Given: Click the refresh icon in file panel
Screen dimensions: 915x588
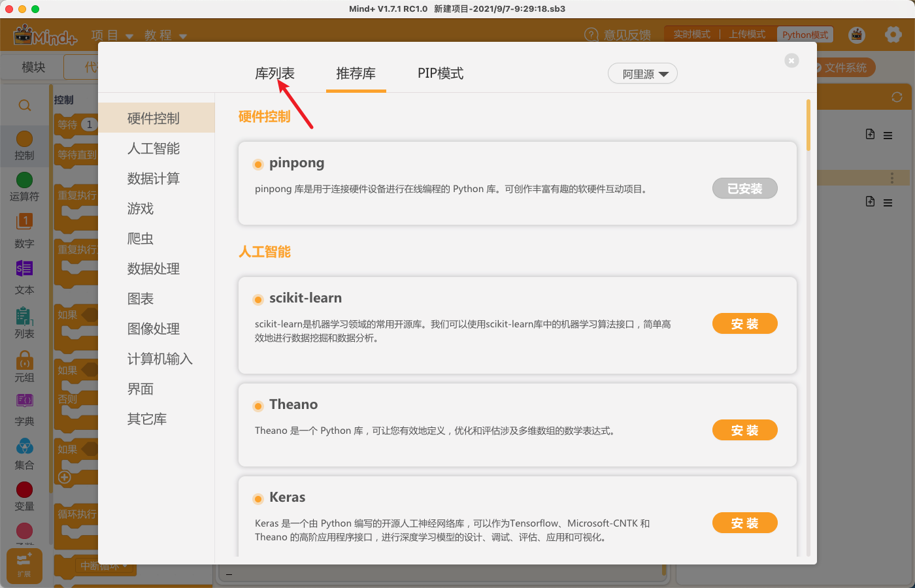Looking at the screenshot, I should (x=897, y=97).
